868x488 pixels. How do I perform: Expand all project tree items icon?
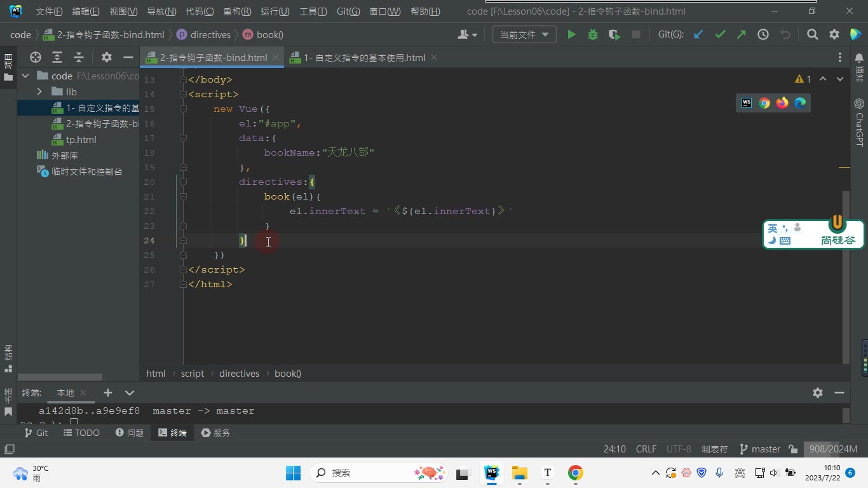(57, 57)
